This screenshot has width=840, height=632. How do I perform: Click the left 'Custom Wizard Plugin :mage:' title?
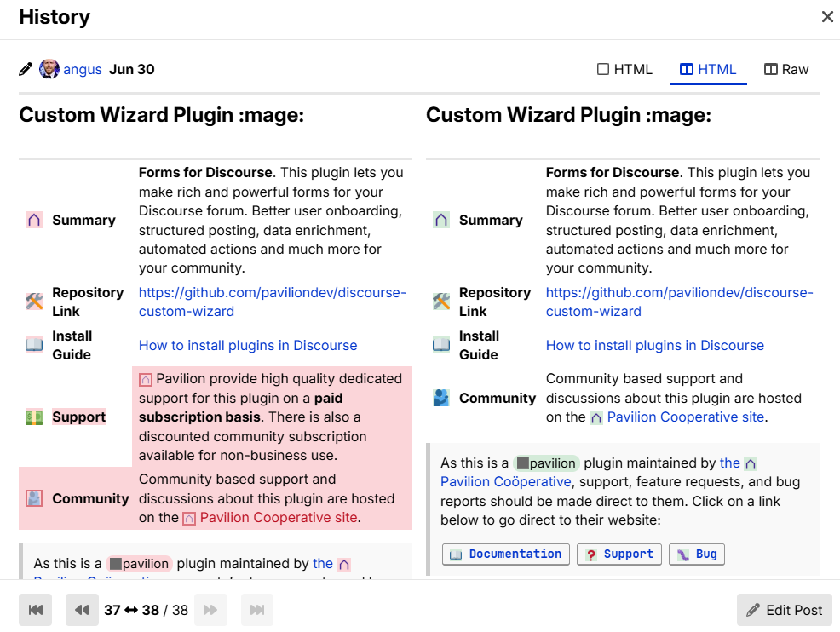161,115
